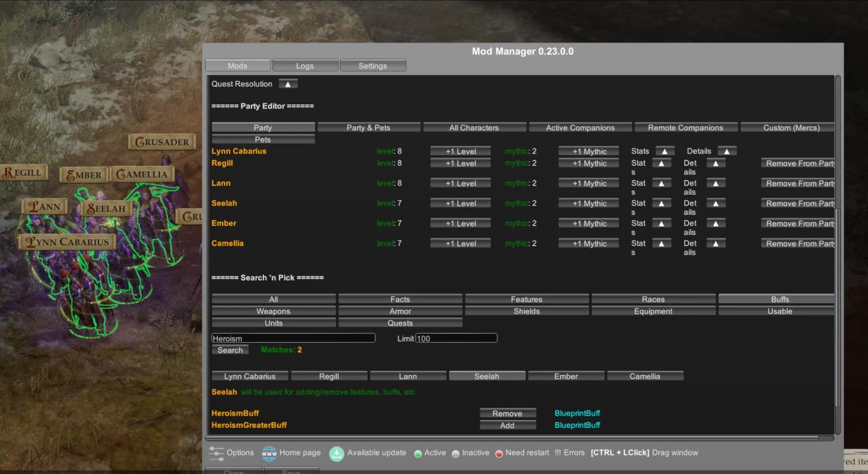868x474 pixels.
Task: Click the green Active status indicator
Action: click(x=417, y=454)
